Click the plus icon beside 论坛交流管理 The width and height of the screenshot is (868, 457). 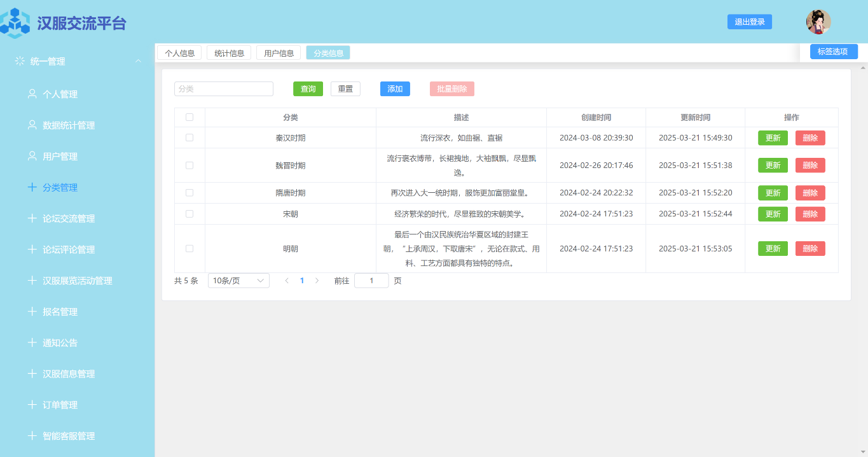(x=32, y=219)
